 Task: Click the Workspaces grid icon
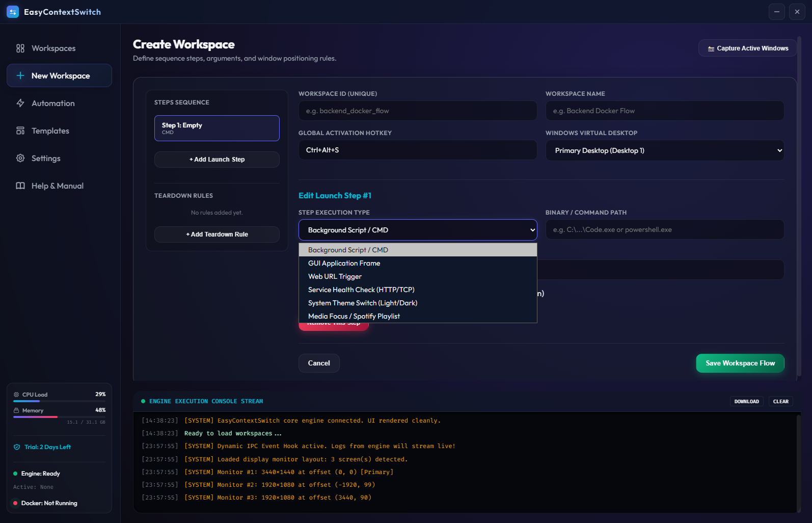(20, 48)
